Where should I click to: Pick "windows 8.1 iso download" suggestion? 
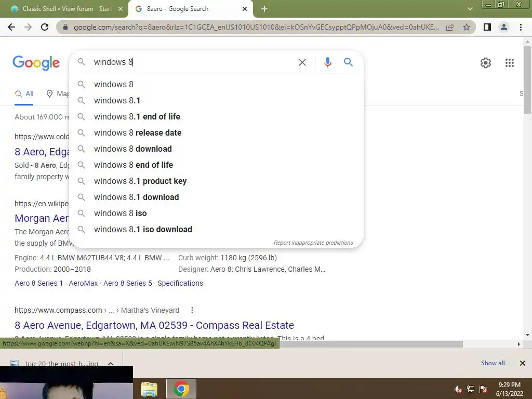(x=217, y=229)
